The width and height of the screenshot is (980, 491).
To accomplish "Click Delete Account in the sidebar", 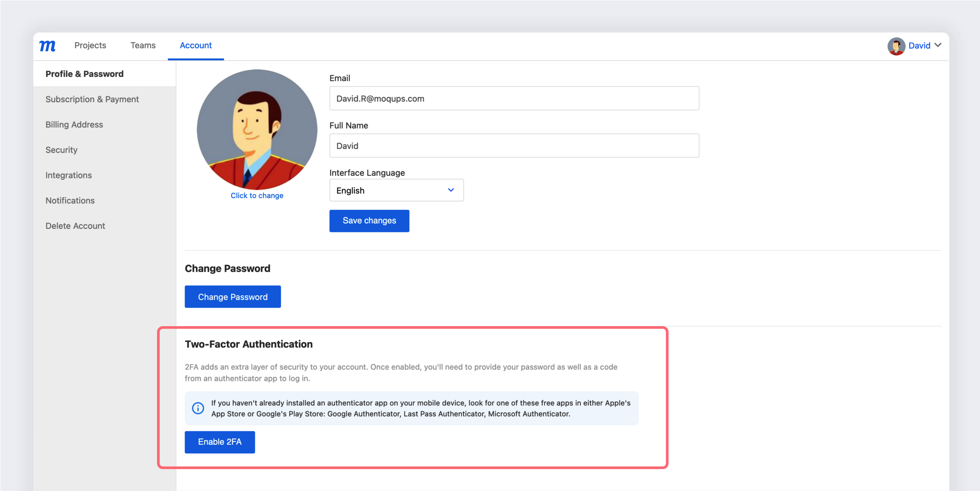I will tap(75, 226).
